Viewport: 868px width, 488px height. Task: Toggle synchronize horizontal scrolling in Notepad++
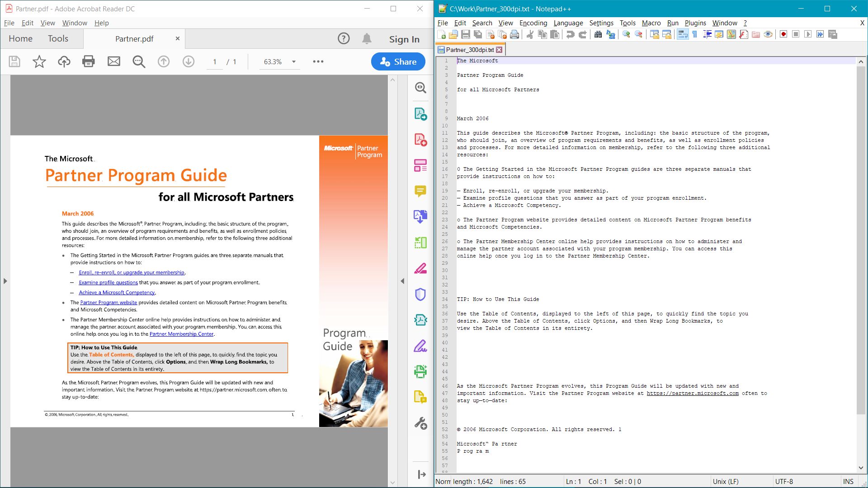click(667, 35)
